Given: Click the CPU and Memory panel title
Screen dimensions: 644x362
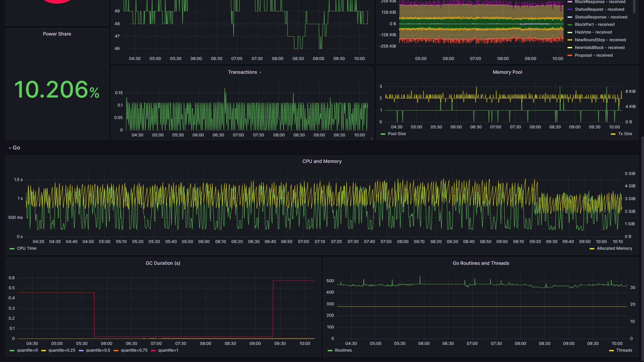Looking at the screenshot, I should pyautogui.click(x=322, y=162).
